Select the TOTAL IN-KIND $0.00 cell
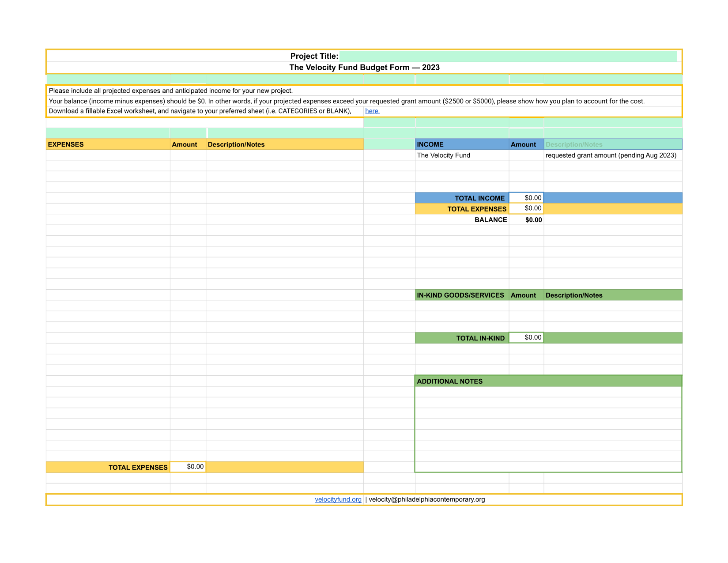The width and height of the screenshot is (728, 563). tap(526, 337)
